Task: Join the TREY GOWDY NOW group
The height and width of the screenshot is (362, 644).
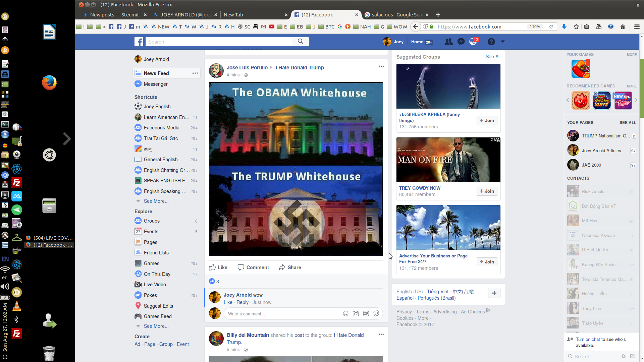Action: [487, 191]
